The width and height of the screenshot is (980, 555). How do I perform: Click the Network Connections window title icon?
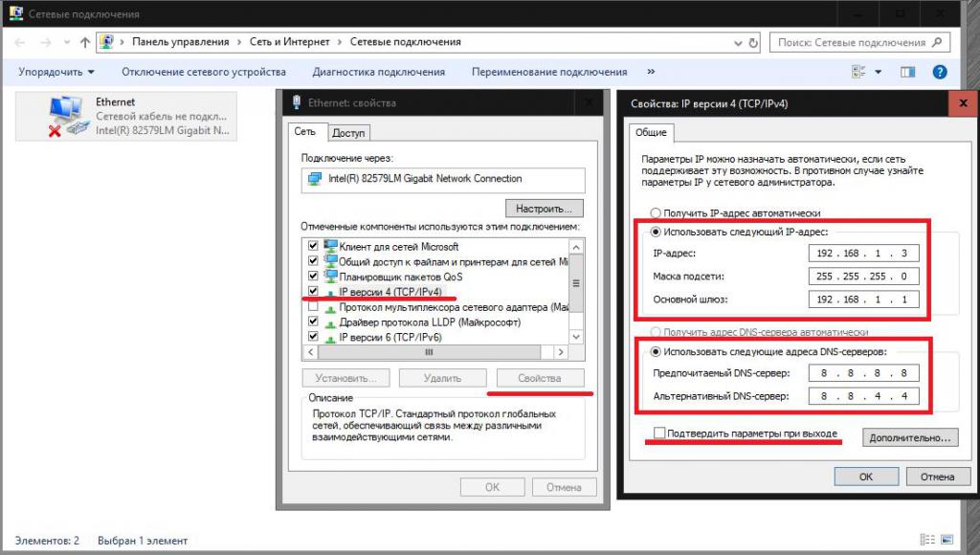coord(15,13)
